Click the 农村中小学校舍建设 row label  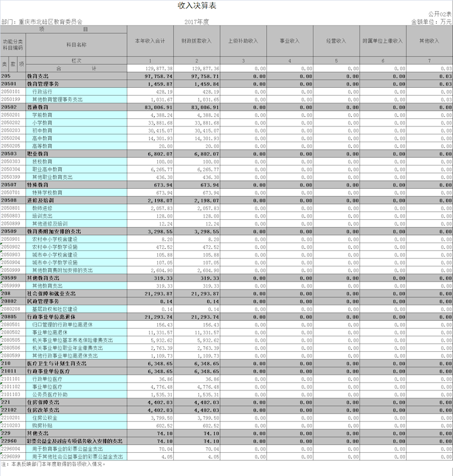tap(55, 240)
